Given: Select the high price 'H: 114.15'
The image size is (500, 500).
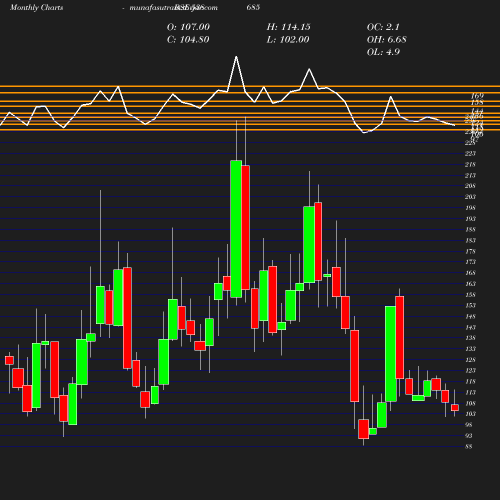Looking at the screenshot, I should 289,27.
